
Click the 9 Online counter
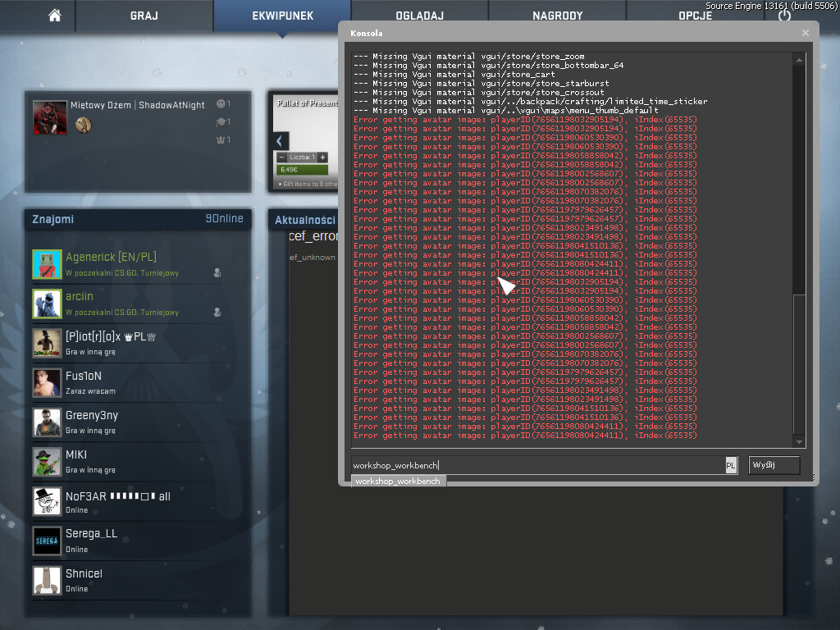click(225, 218)
